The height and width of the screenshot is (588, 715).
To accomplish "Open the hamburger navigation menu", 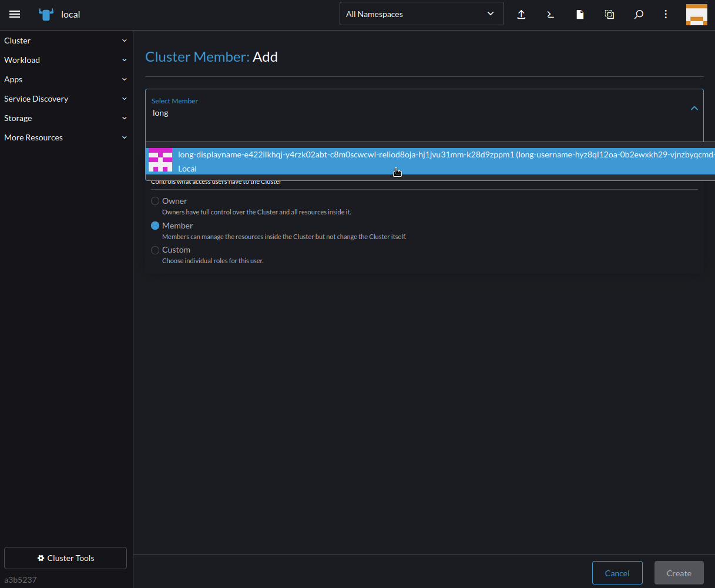I will pyautogui.click(x=15, y=14).
